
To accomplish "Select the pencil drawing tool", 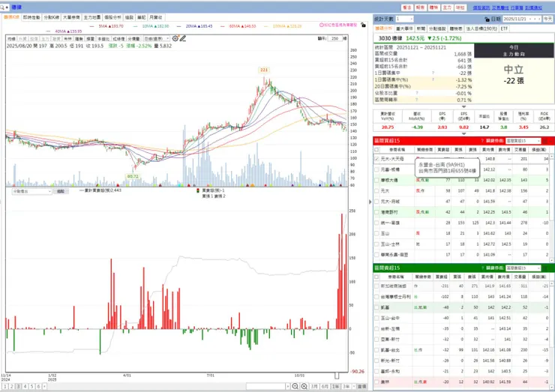I will (x=183, y=38).
